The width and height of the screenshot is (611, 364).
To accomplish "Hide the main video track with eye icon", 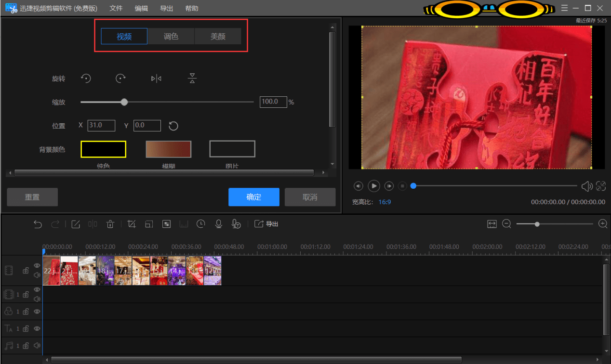I will coord(37,265).
